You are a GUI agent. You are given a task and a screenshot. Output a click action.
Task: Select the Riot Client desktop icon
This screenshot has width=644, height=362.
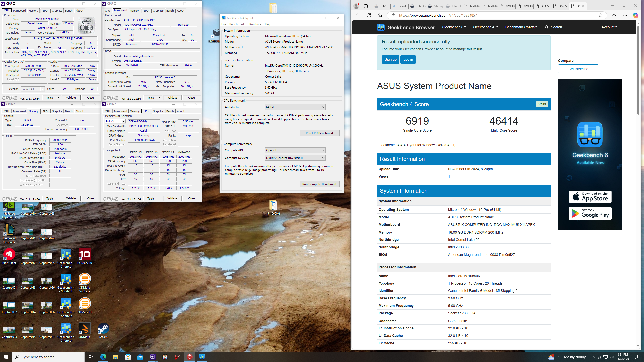(9, 256)
